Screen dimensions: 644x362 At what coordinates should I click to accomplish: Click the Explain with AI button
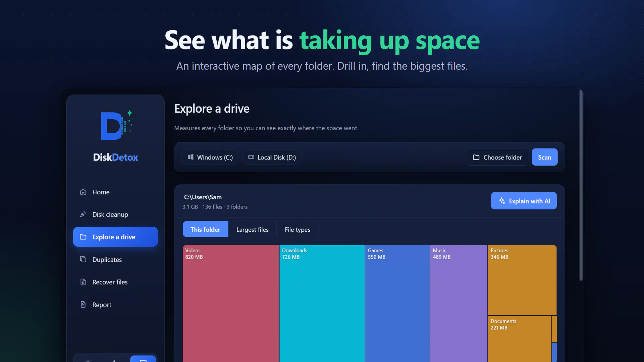[524, 201]
